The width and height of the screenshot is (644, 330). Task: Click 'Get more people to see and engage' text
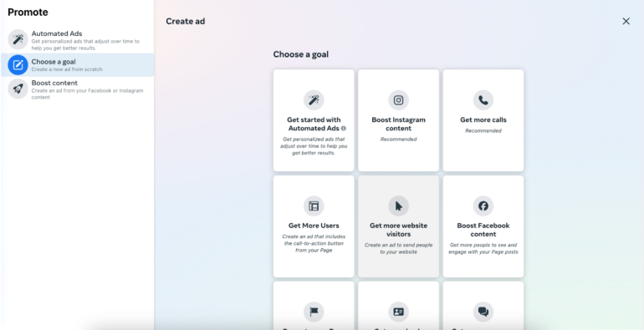[483, 248]
